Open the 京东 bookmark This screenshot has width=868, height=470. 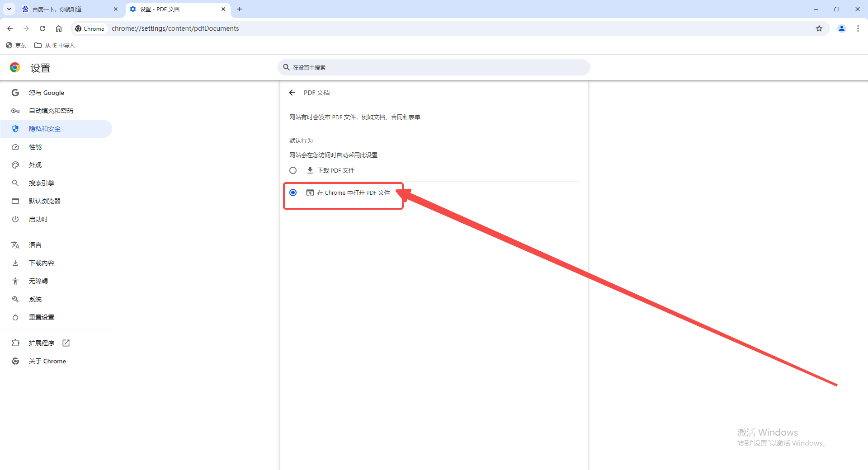pos(16,45)
